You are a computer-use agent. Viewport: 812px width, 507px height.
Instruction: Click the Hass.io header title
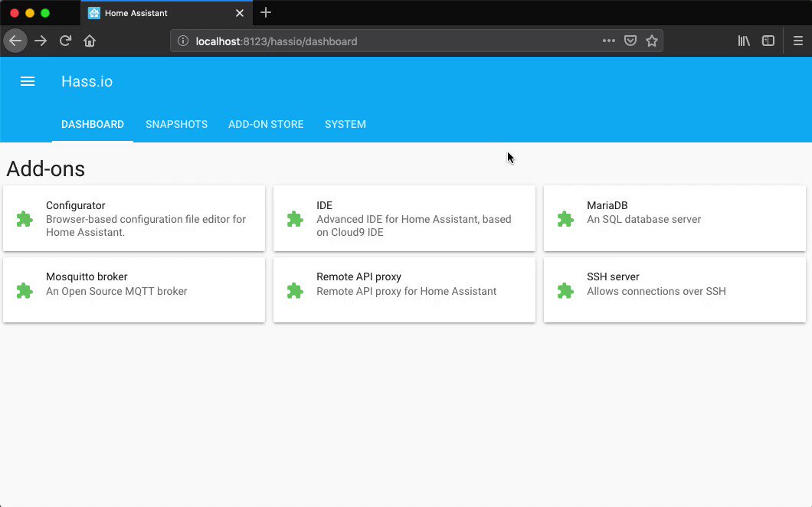pyautogui.click(x=87, y=81)
